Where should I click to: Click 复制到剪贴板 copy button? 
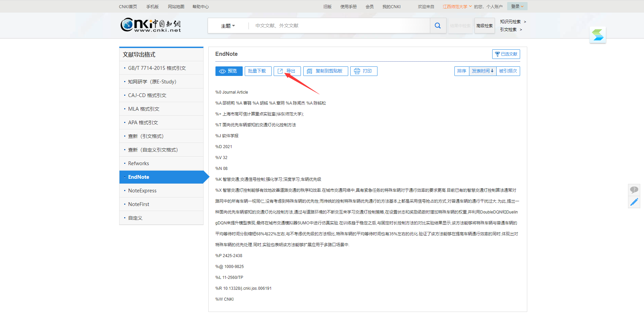click(x=325, y=71)
